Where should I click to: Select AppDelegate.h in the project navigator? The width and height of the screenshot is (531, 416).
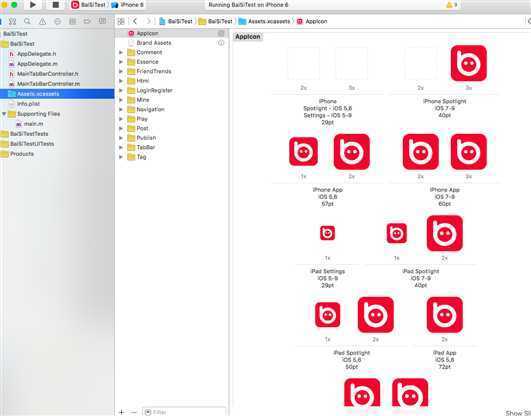click(x=37, y=54)
